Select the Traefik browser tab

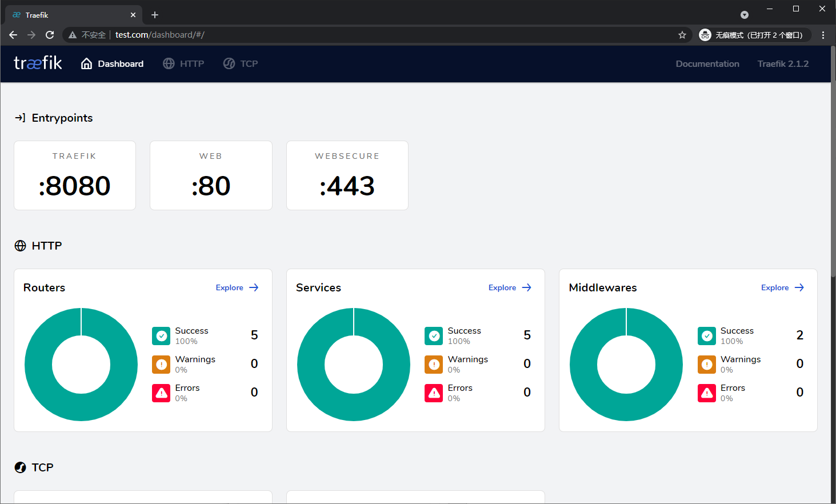pos(73,15)
